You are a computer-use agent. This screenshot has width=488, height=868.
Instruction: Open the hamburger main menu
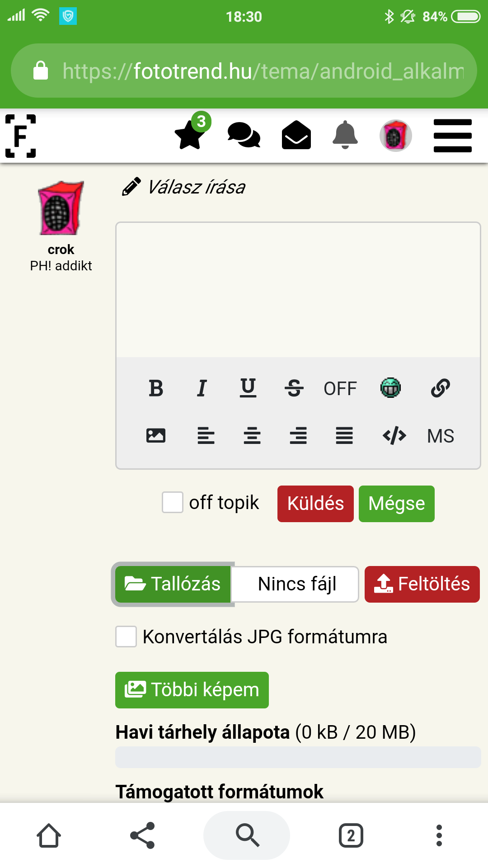453,136
